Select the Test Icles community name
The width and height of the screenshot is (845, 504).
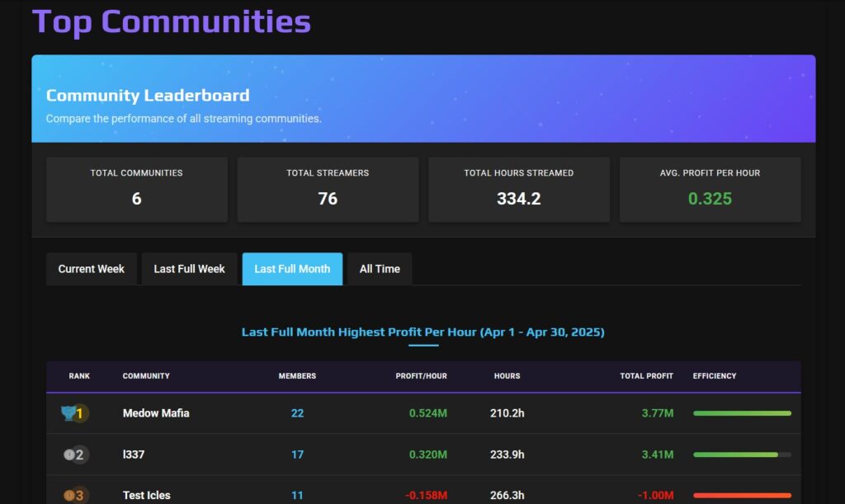(x=146, y=495)
